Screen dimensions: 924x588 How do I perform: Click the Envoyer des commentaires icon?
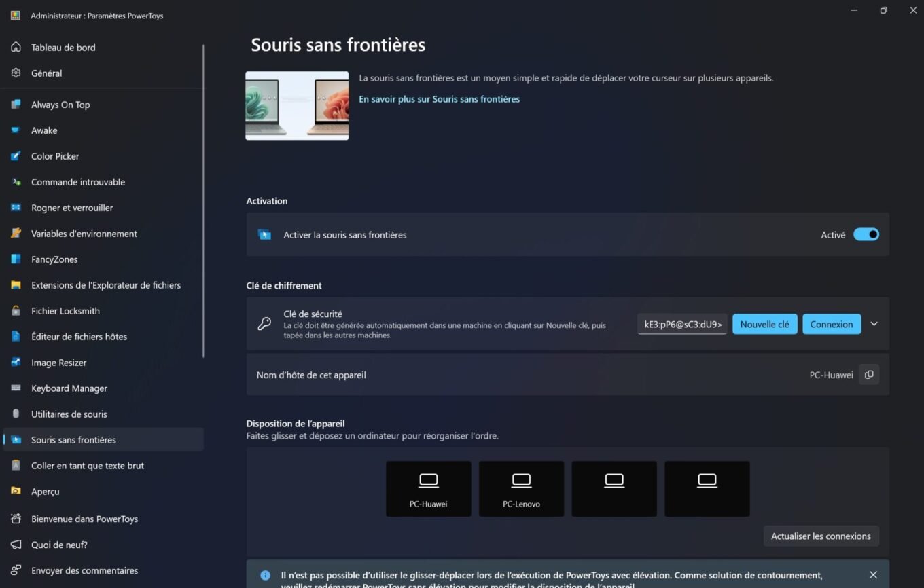[x=16, y=570]
